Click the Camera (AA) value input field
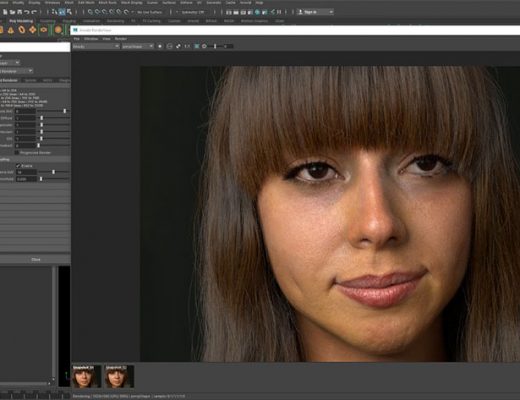Viewport: 520px width, 400px height. (x=26, y=111)
